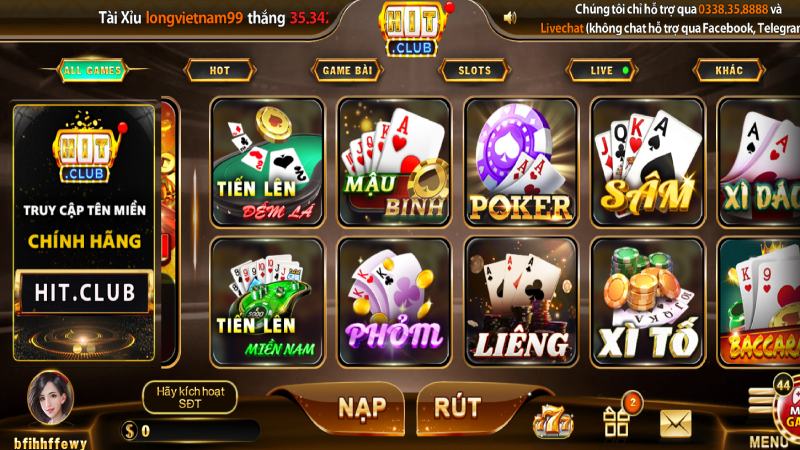Launch the Phỏm game tile
This screenshot has width=800, height=450.
pyautogui.click(x=394, y=302)
